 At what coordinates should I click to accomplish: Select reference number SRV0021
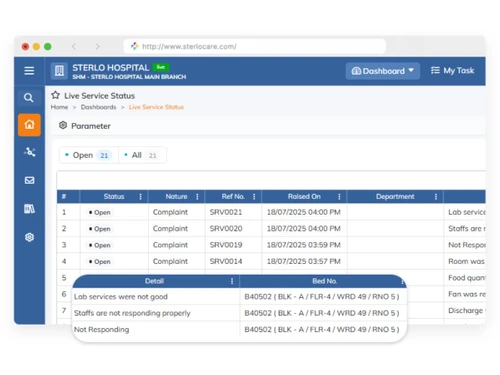pos(226,212)
